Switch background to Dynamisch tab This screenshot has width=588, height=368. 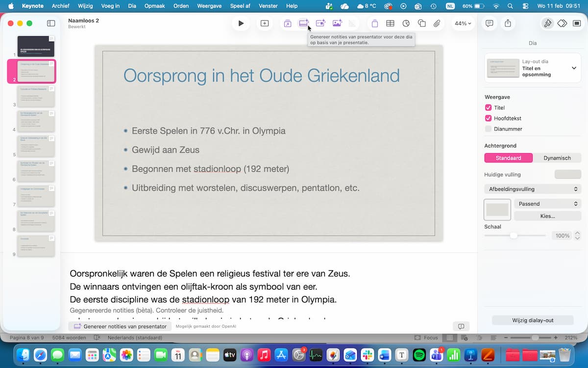[x=557, y=158]
